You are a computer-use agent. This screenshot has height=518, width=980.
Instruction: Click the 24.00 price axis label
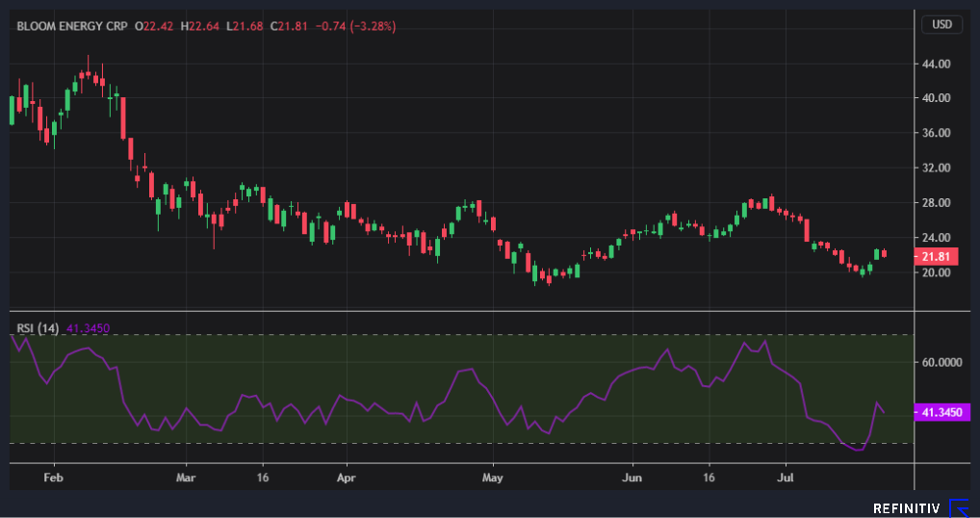938,238
